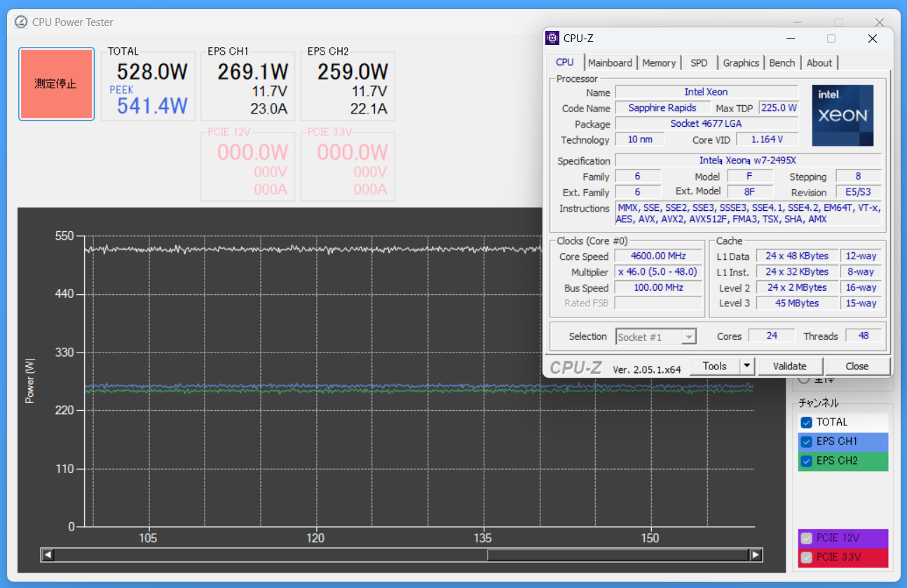Toggle the PCIE 12V channel checkbox
This screenshot has width=907, height=588.
click(806, 538)
